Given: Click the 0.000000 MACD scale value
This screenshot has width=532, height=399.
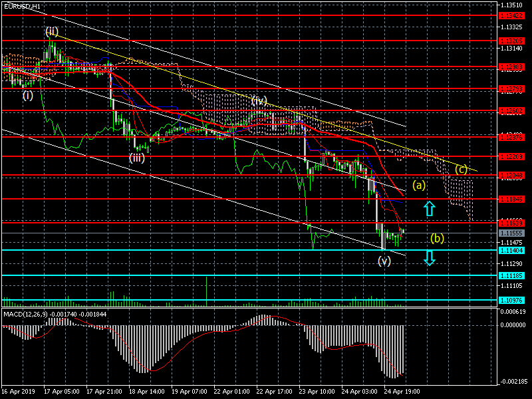Looking at the screenshot, I should coord(513,325).
